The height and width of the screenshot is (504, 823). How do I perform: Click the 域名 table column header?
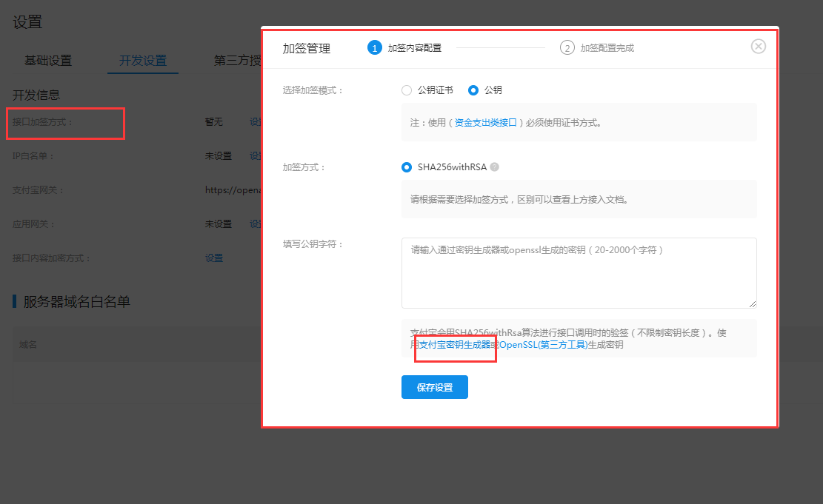tap(28, 345)
